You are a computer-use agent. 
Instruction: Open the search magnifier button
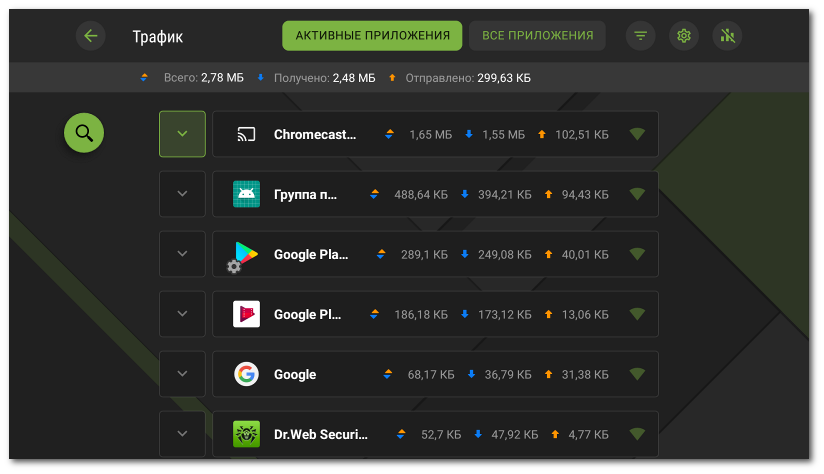(x=84, y=133)
